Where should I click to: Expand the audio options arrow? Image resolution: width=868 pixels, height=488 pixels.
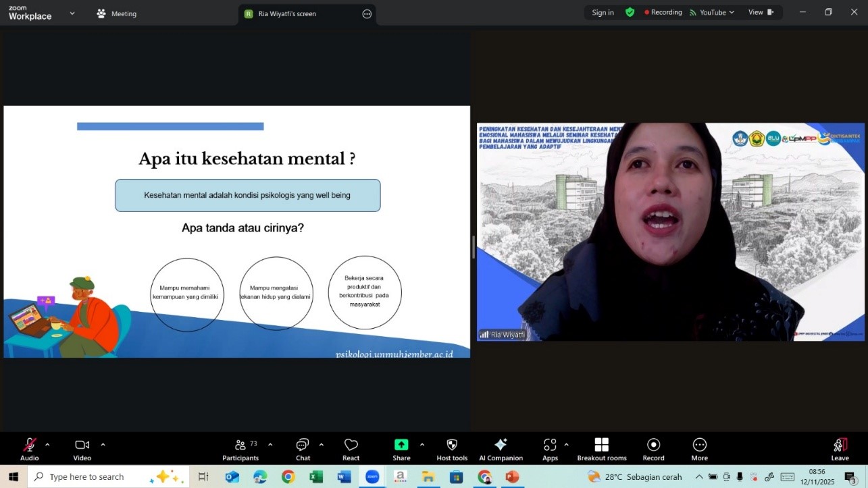(47, 445)
